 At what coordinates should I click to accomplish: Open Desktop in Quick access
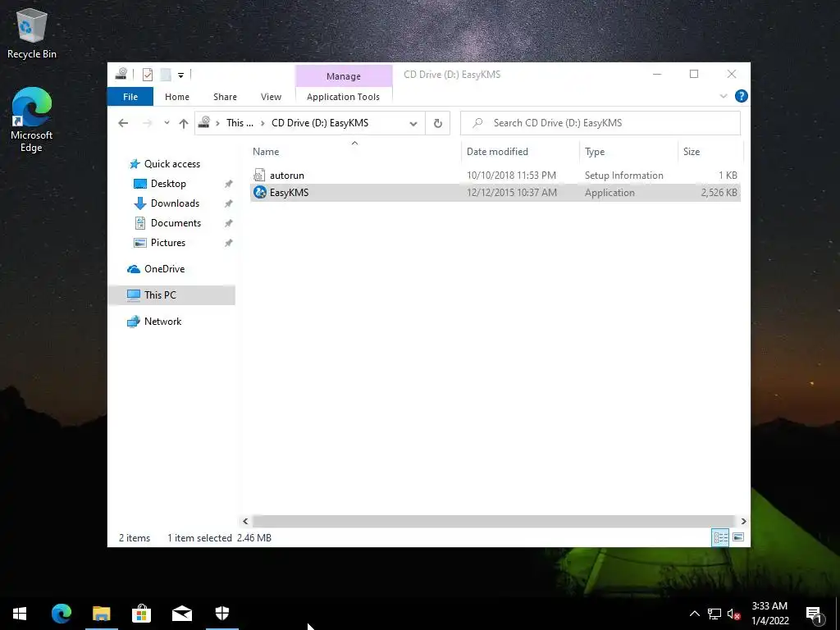click(x=168, y=184)
